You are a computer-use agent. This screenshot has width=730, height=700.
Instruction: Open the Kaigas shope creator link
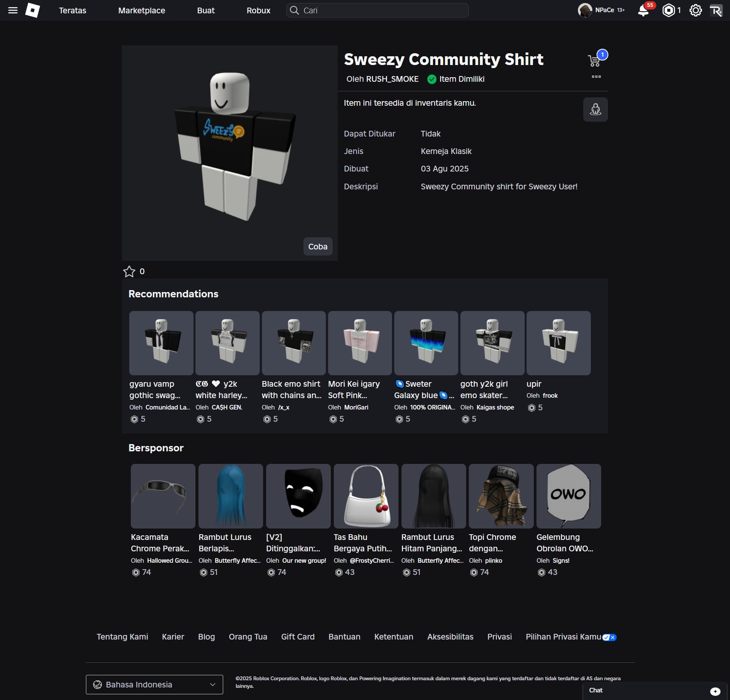click(x=495, y=407)
